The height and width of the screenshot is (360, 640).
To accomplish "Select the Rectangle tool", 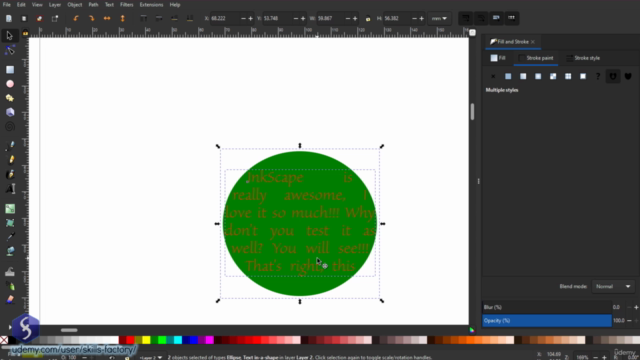I will [x=10, y=70].
